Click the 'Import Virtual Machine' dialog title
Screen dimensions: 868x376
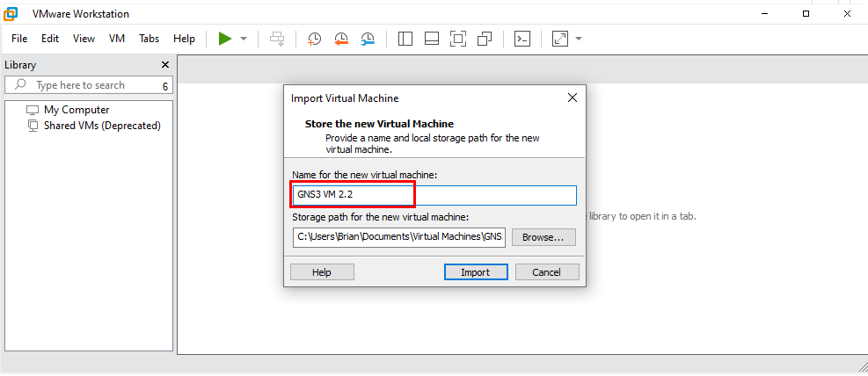pos(345,98)
